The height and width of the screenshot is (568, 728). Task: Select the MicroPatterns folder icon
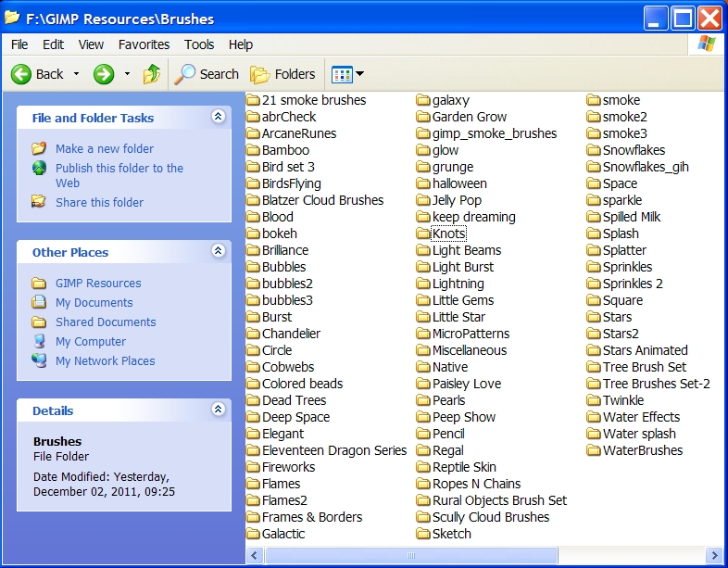[423, 334]
